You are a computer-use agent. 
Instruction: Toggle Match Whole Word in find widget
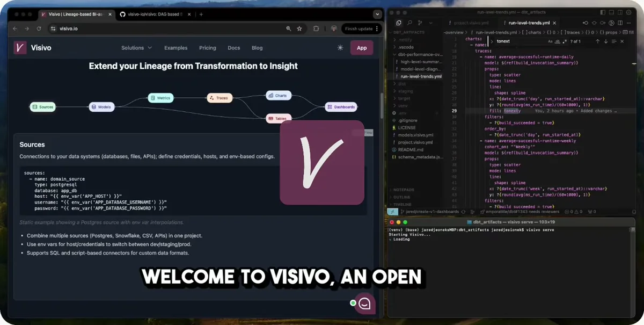[x=558, y=41]
